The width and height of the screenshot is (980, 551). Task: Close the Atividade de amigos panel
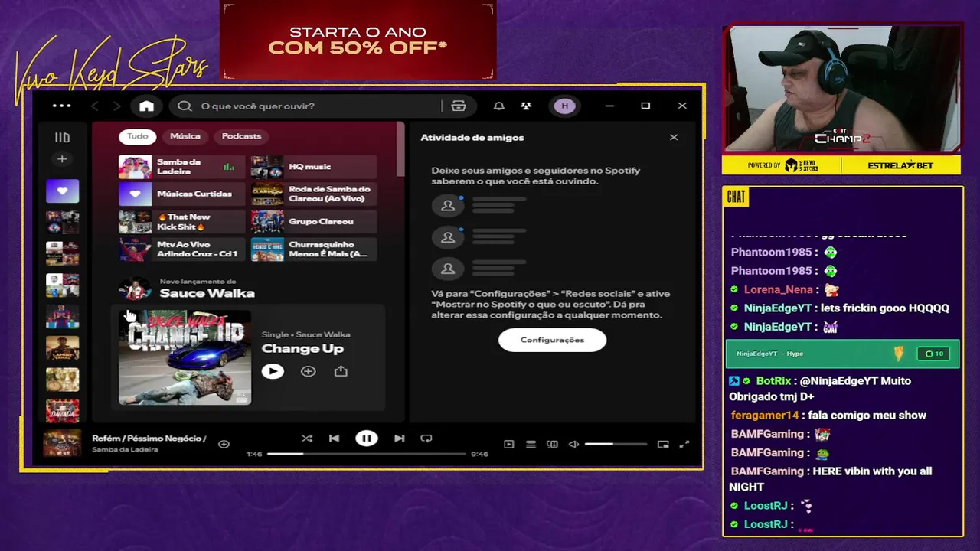click(x=674, y=138)
